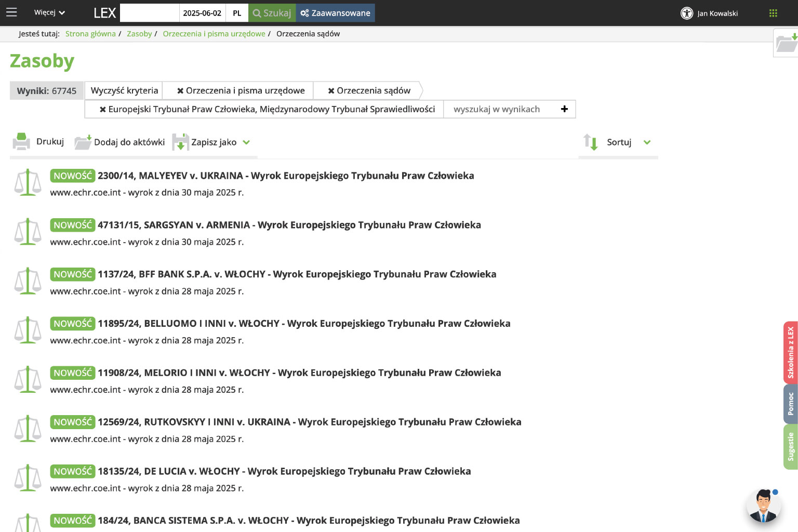Open the hamburger menu icon
798x532 pixels.
click(11, 12)
